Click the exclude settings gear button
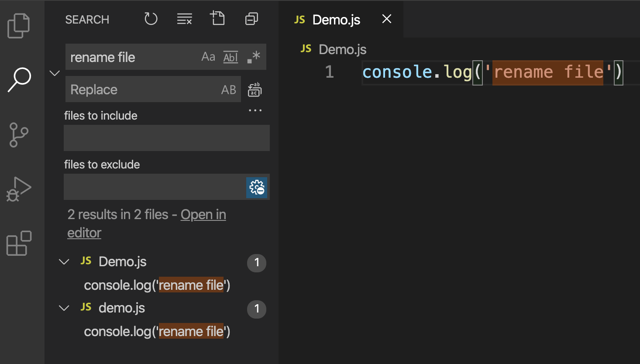Image resolution: width=640 pixels, height=364 pixels. [x=257, y=187]
